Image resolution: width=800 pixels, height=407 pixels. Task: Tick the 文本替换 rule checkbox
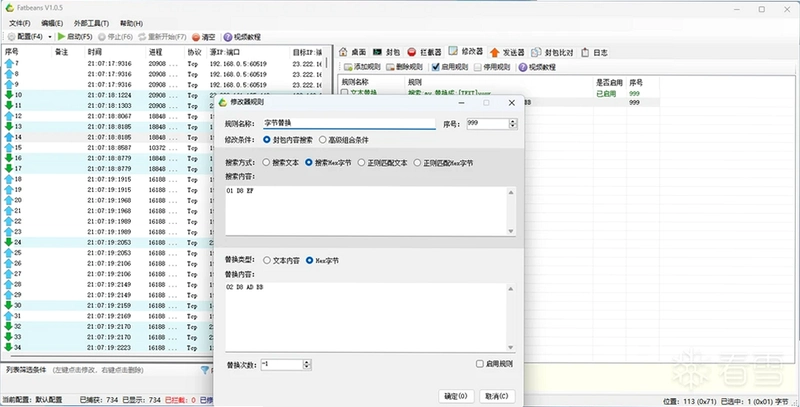[344, 93]
